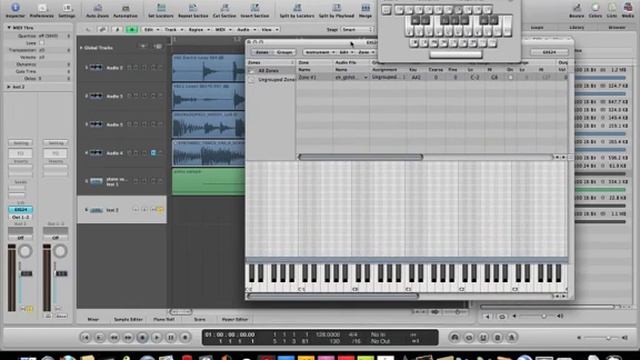Switch to the Groups view tab
Screen dimensions: 640x360
pos(284,52)
